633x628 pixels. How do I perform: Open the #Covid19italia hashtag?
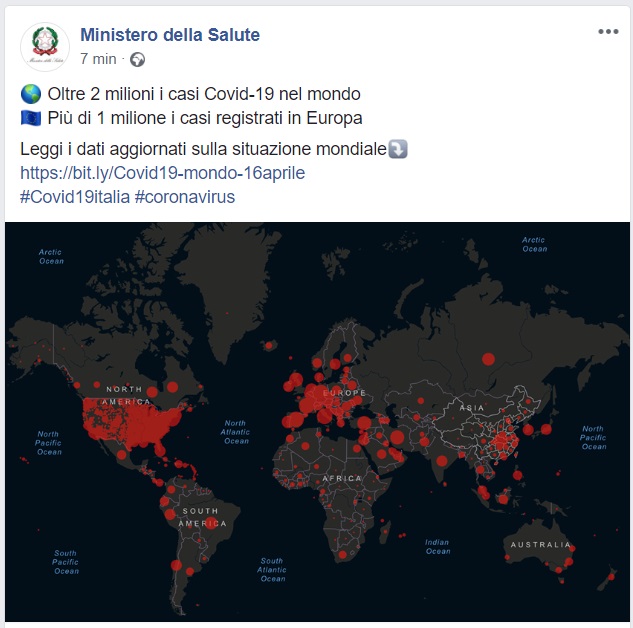click(x=74, y=197)
